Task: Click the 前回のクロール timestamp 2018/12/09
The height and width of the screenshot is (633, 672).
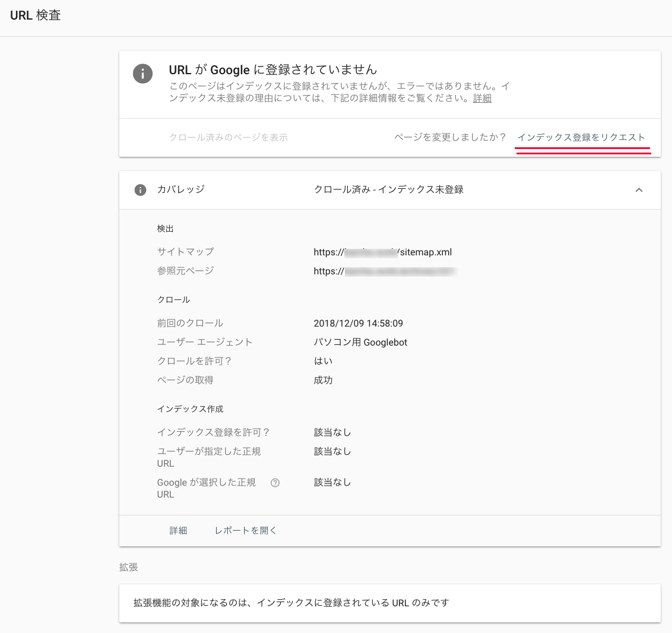Action: (358, 324)
